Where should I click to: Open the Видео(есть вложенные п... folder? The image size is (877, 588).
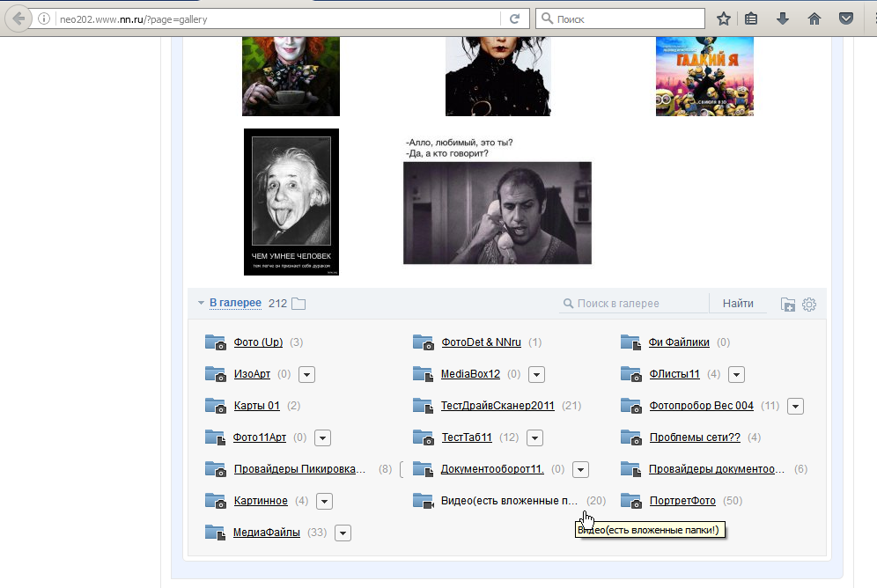click(x=509, y=501)
